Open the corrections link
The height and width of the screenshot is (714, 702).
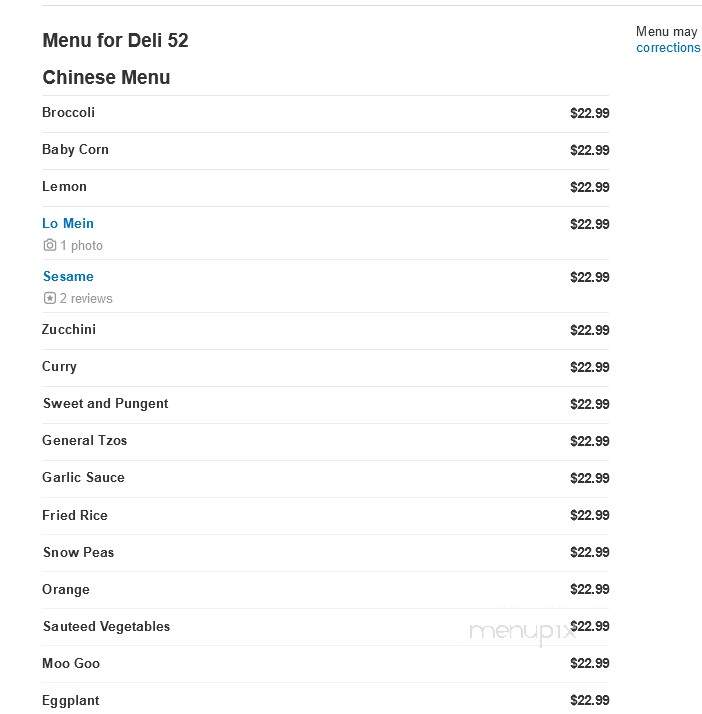coord(668,47)
